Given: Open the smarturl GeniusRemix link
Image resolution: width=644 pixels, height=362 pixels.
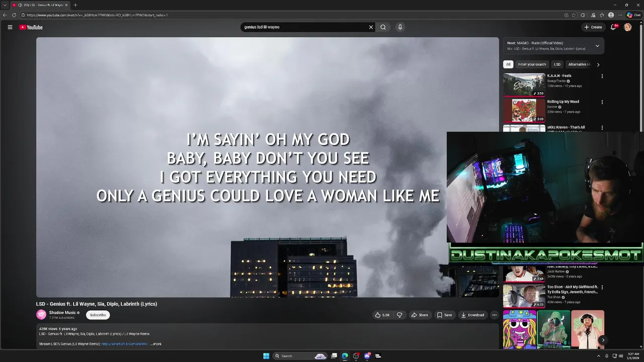Looking at the screenshot, I should pyautogui.click(x=125, y=344).
